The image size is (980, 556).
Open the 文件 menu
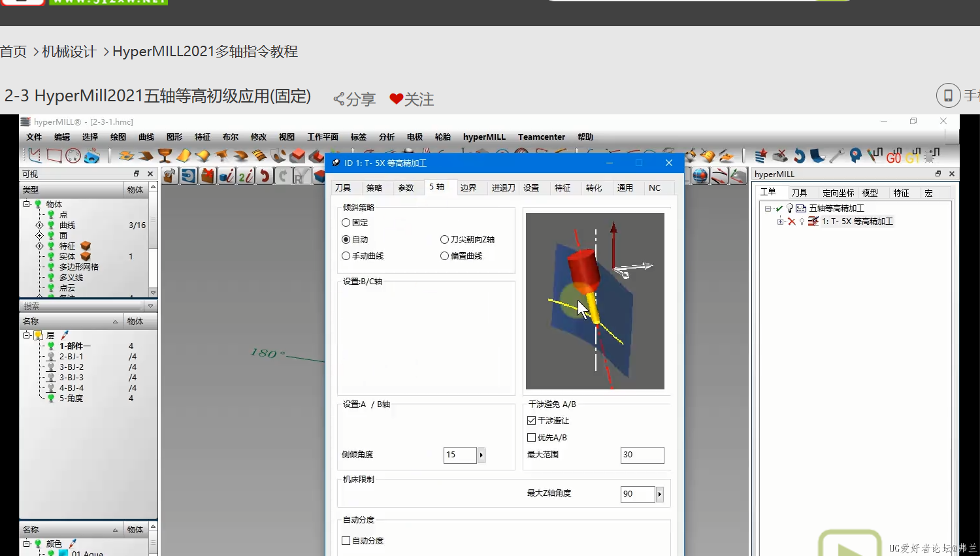pyautogui.click(x=34, y=137)
